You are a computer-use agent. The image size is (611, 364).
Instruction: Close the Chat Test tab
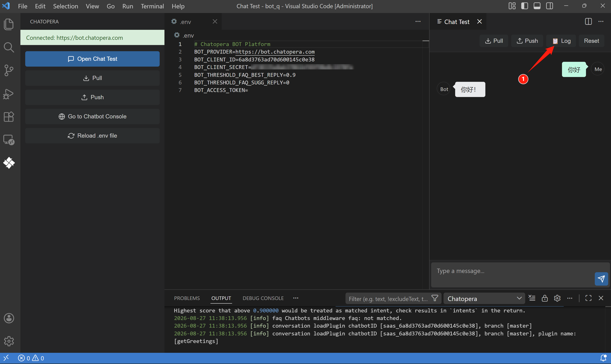coord(479,22)
